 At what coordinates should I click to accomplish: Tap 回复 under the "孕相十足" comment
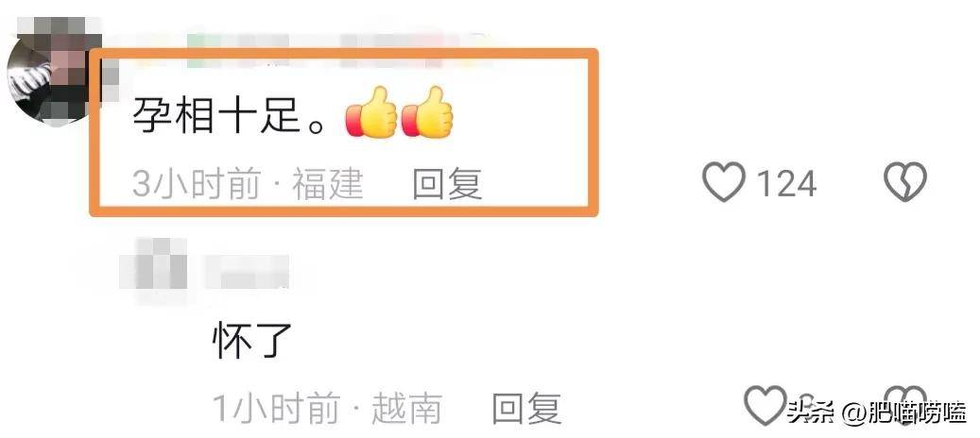point(448,184)
